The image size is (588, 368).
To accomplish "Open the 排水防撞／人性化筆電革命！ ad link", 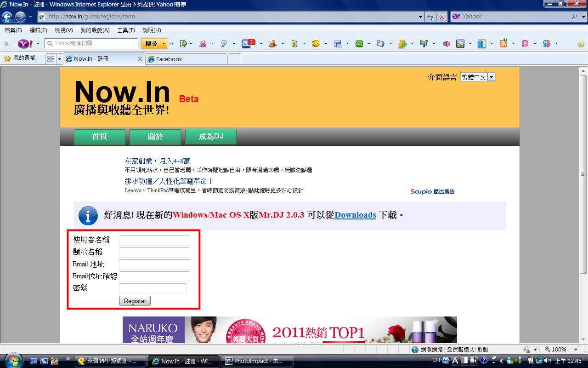I will click(x=169, y=181).
